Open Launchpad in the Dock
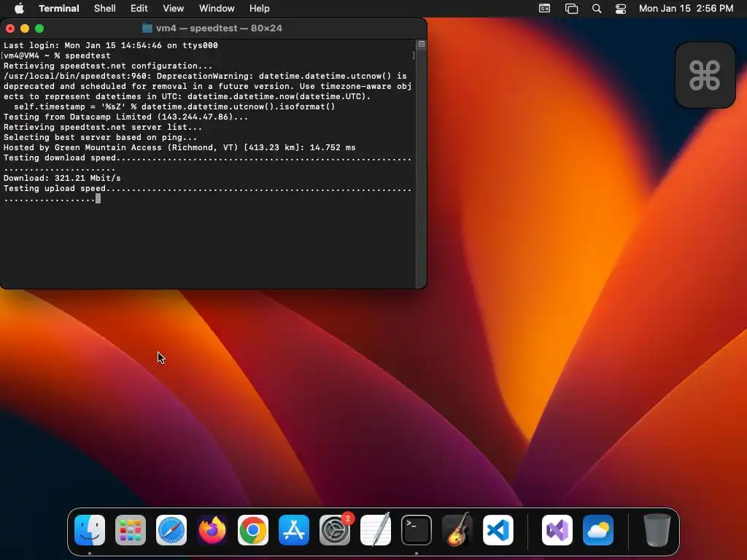Viewport: 747px width, 560px height. 131,530
